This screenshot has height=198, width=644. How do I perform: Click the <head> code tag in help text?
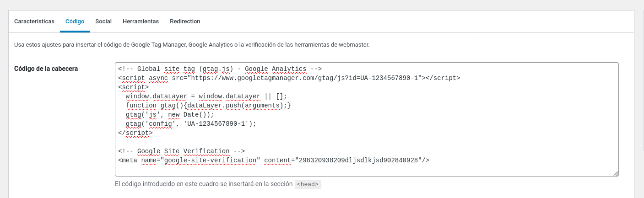tap(308, 184)
